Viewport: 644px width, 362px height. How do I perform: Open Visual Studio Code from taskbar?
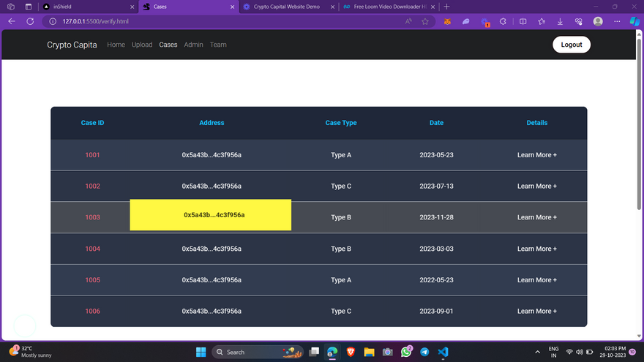click(x=443, y=352)
